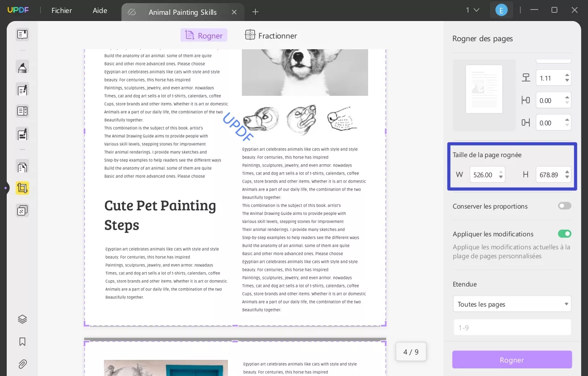Screen dimensions: 588x376
Task: Click the H height field 678.89
Action: 554,175
